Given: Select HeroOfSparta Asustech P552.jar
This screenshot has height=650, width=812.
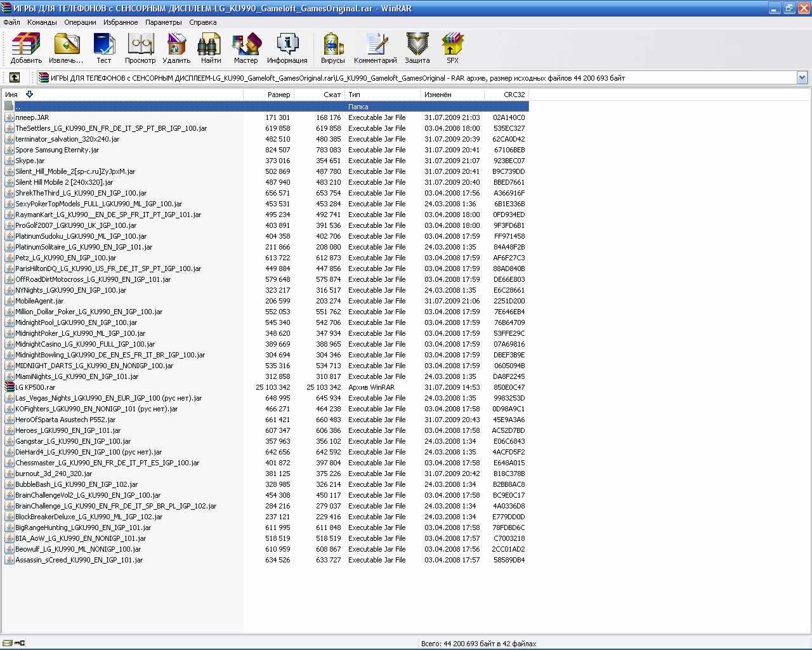Looking at the screenshot, I should click(65, 420).
